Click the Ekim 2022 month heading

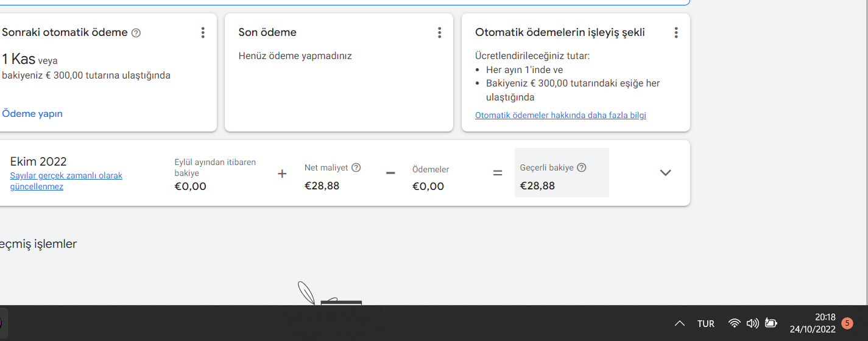[x=38, y=161]
